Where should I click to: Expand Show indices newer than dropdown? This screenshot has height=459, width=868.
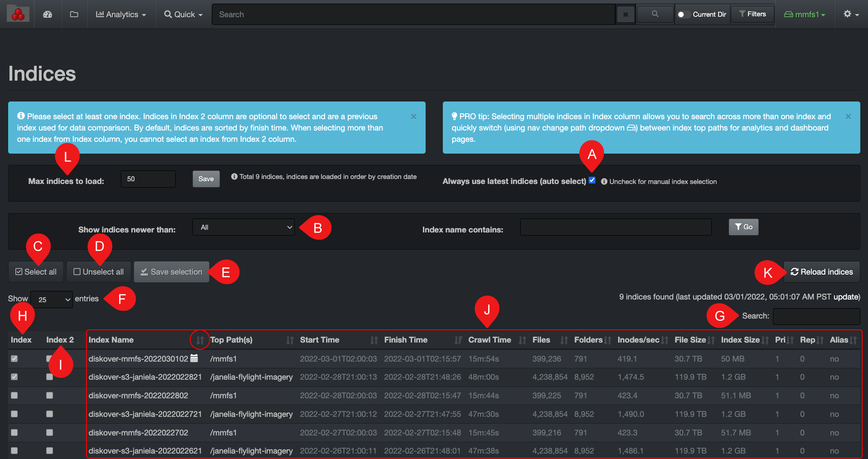(244, 227)
